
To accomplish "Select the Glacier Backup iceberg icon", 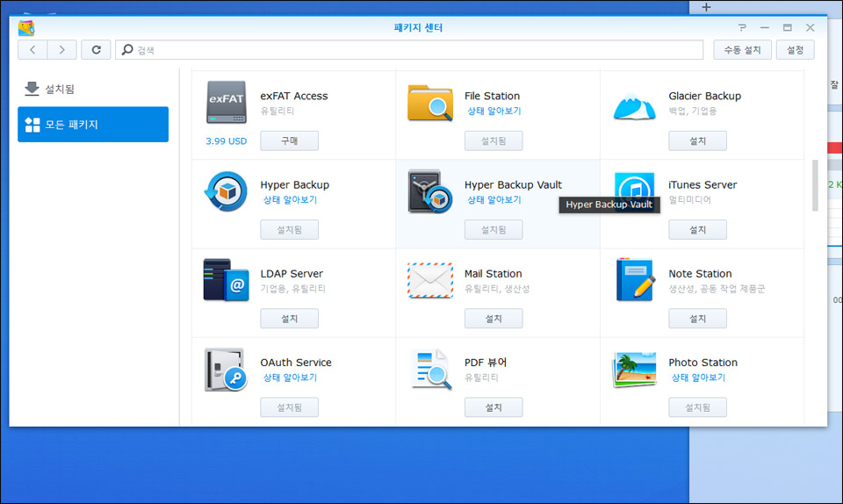I will point(634,105).
